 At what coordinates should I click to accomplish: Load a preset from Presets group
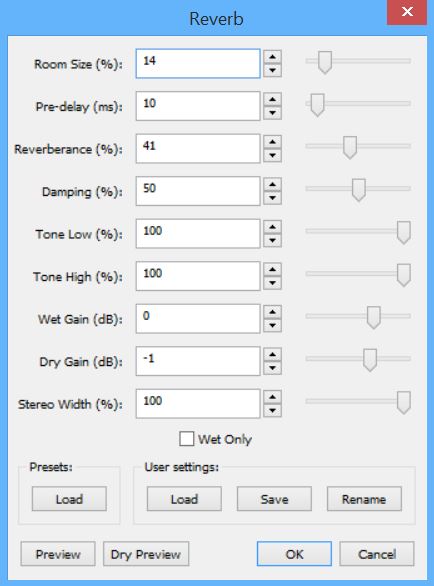[69, 499]
